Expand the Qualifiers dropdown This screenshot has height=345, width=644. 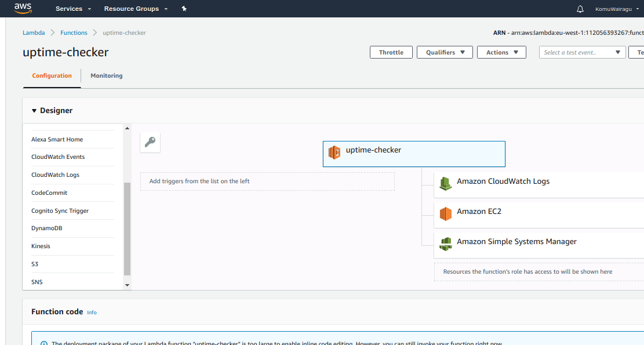(445, 52)
